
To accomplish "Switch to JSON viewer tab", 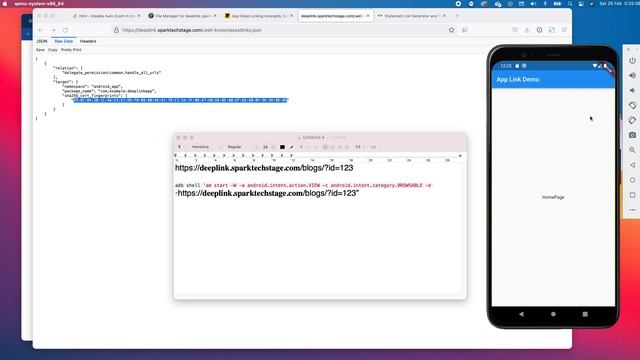I will coord(42,41).
